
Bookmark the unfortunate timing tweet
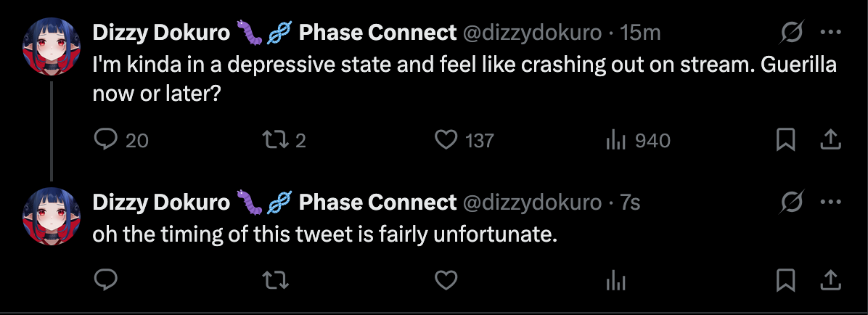coord(786,279)
